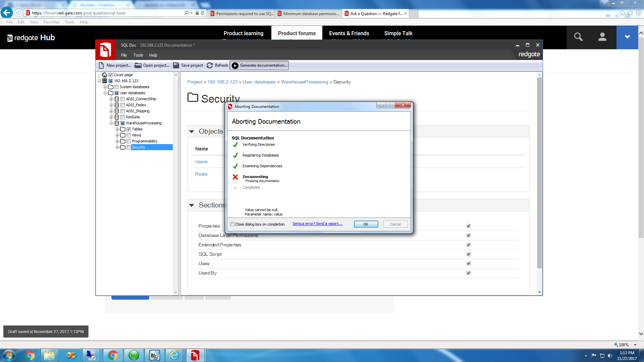Viewport: 644px width, 362px height.
Task: Click the redgate Hub search magnifier icon
Action: click(x=578, y=37)
